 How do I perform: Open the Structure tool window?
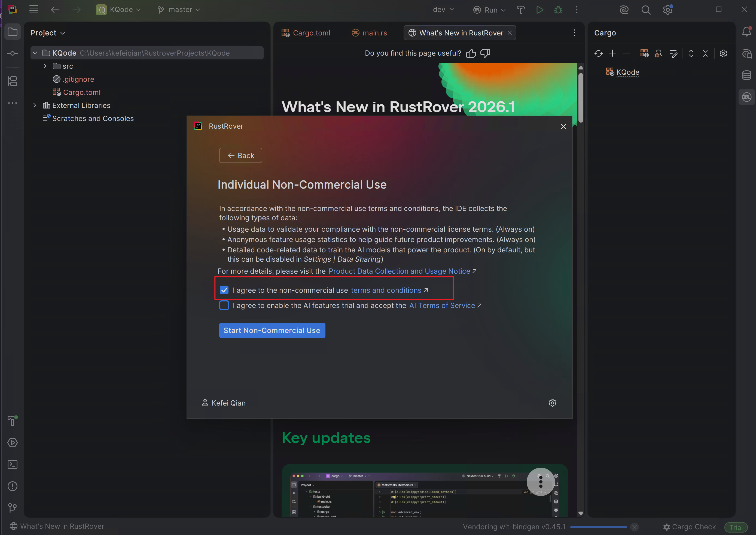[13, 81]
